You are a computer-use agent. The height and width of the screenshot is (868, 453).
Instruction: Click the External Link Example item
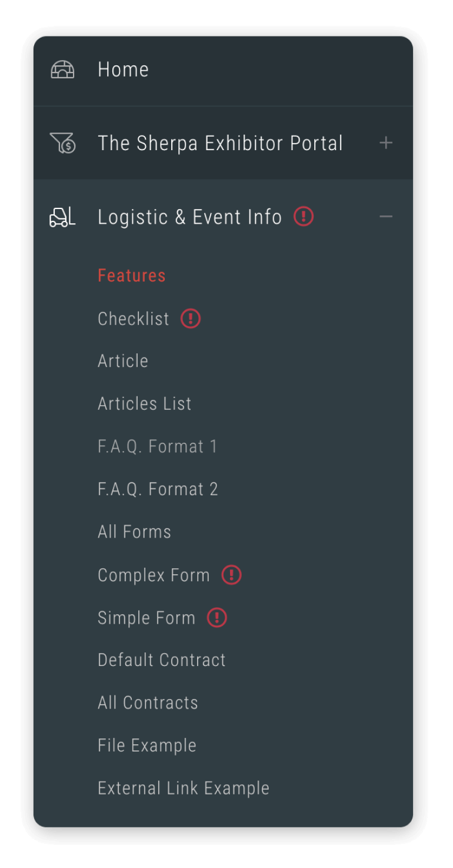pyautogui.click(x=183, y=788)
